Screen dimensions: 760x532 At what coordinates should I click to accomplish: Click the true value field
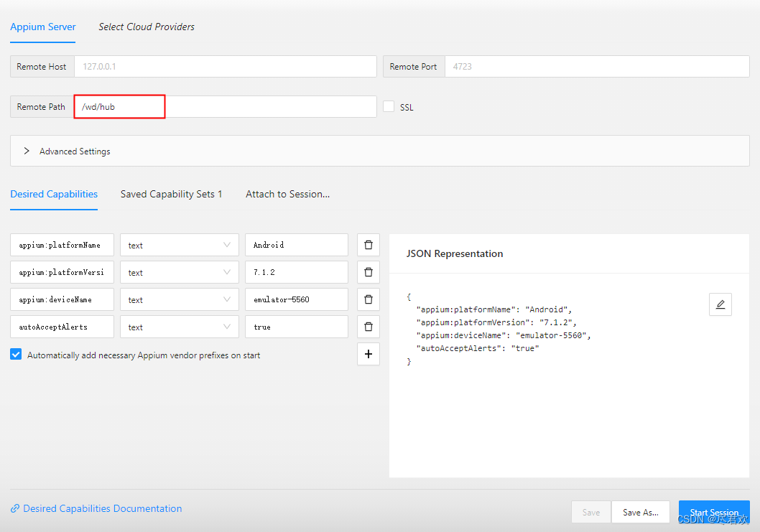(297, 327)
